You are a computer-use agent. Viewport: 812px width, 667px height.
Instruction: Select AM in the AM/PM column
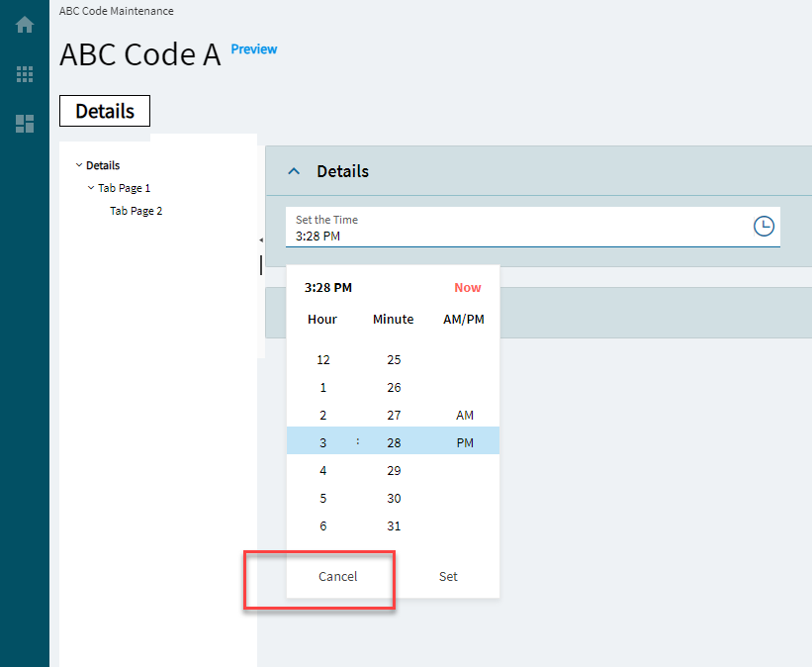tap(465, 415)
